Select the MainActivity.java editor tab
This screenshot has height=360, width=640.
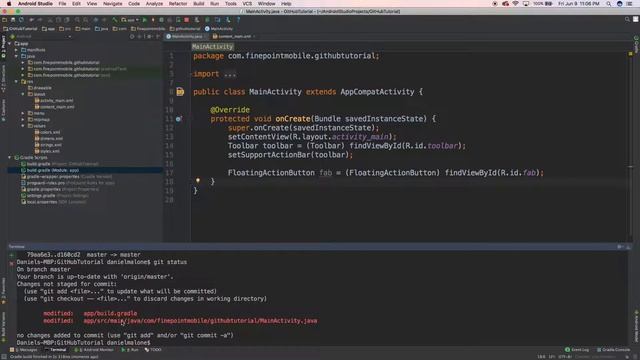187,36
